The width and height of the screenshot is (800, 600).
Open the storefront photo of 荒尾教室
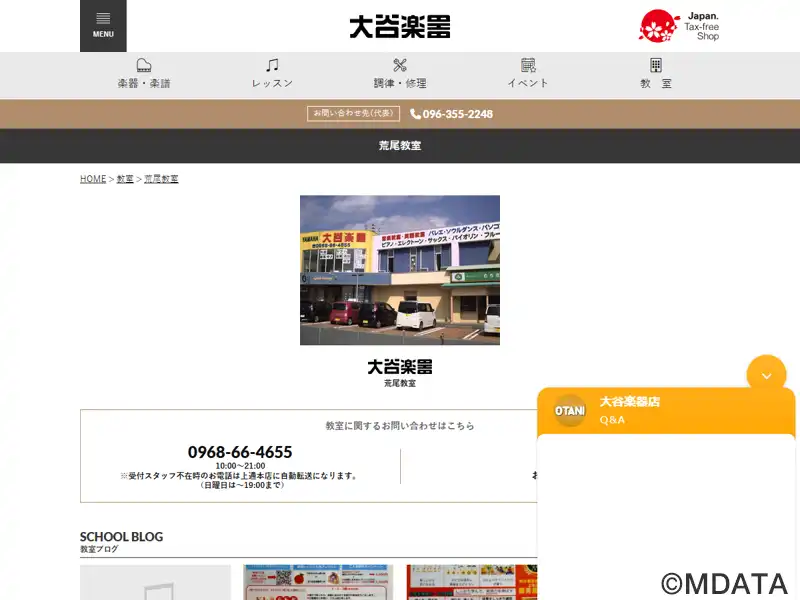click(400, 270)
